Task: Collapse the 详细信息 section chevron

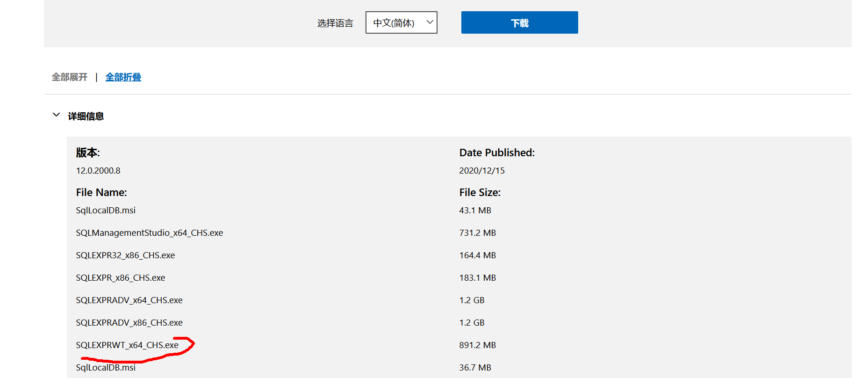Action: [57, 115]
